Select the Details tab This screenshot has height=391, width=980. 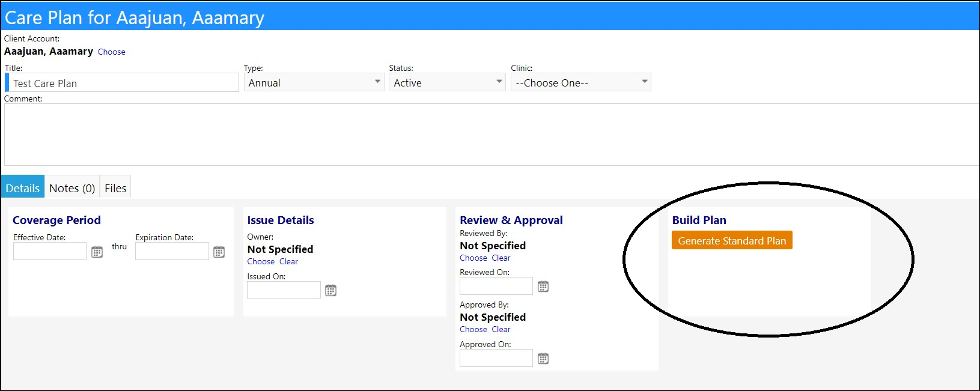23,188
